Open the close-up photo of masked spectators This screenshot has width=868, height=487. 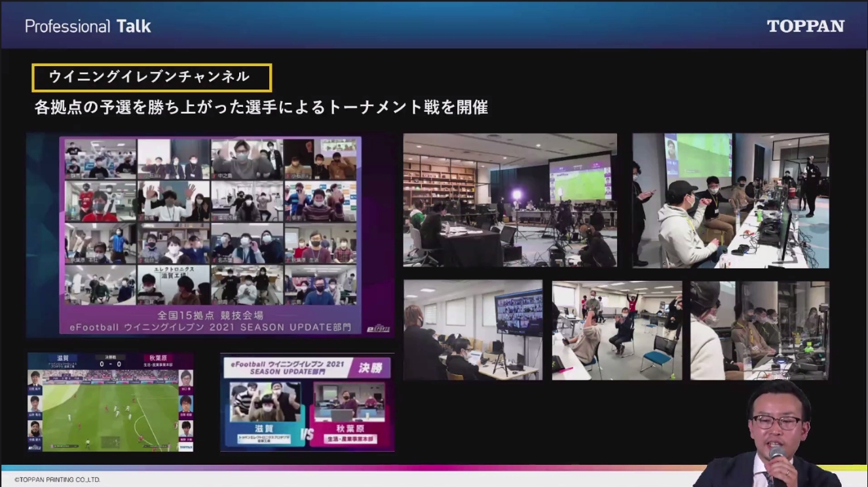(x=760, y=331)
